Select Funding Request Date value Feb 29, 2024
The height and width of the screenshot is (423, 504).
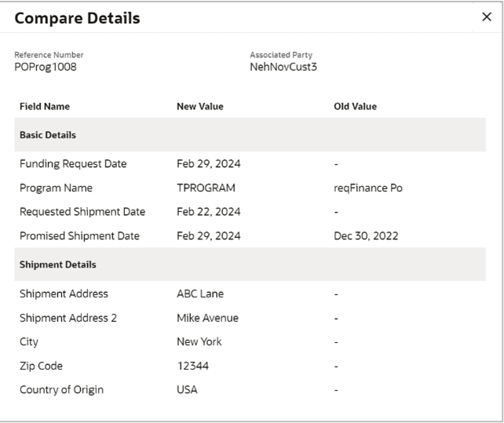209,163
